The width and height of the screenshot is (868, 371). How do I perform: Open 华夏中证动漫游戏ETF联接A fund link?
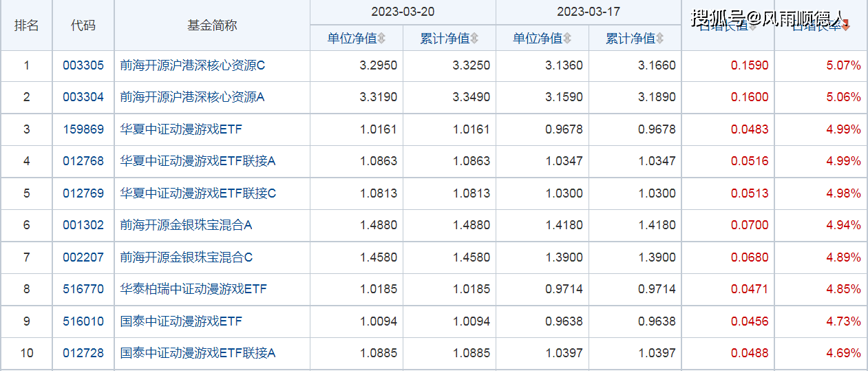tap(198, 161)
